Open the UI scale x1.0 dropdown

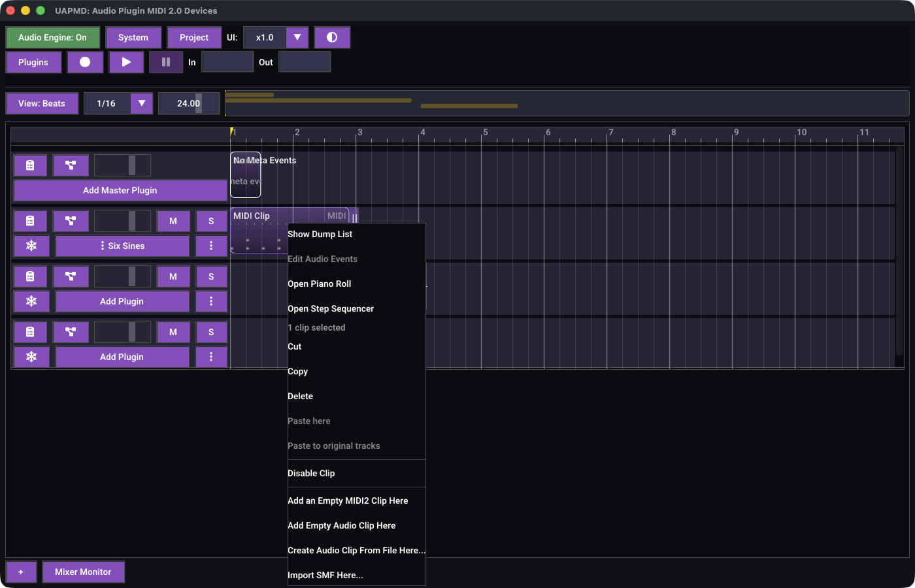[x=276, y=37]
